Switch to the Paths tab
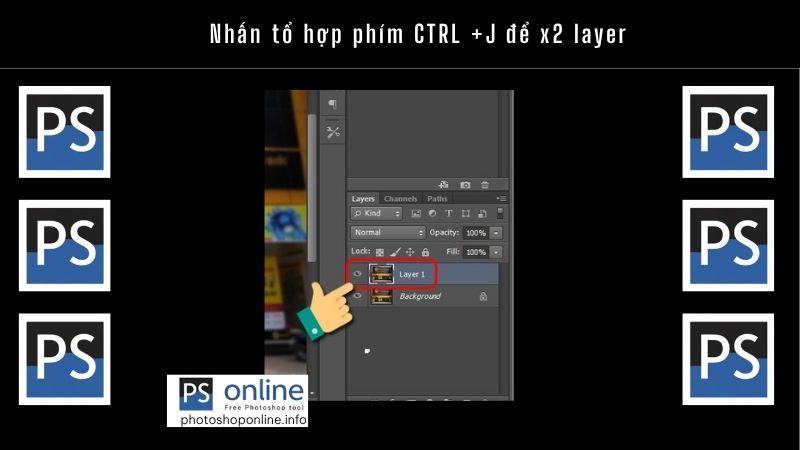 pyautogui.click(x=437, y=198)
